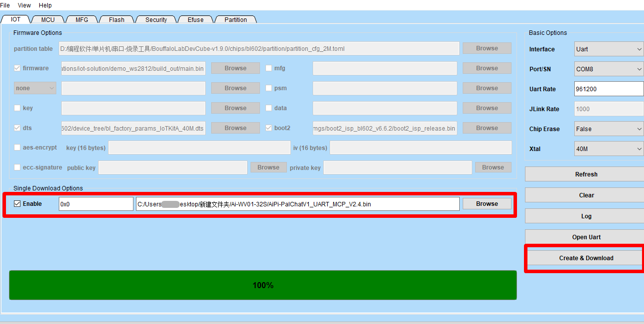Enable the ecc-signature checkbox
Screen dimensions: 644x324
point(17,167)
